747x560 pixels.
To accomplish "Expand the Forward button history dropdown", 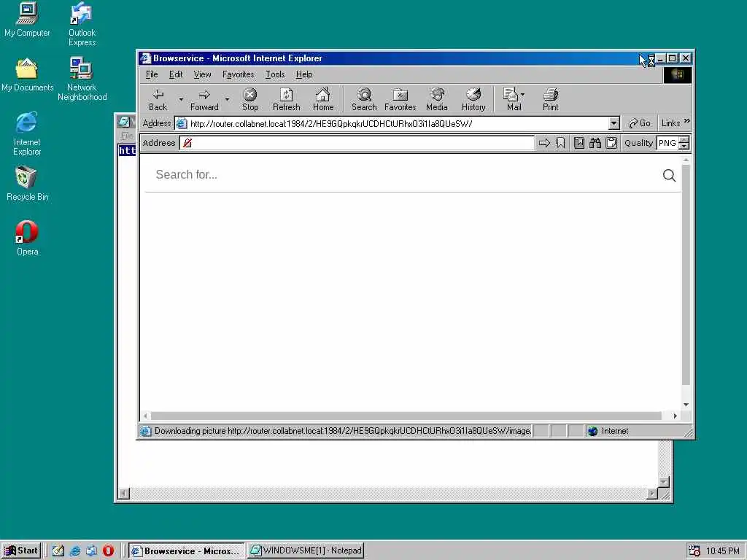I will click(x=227, y=99).
